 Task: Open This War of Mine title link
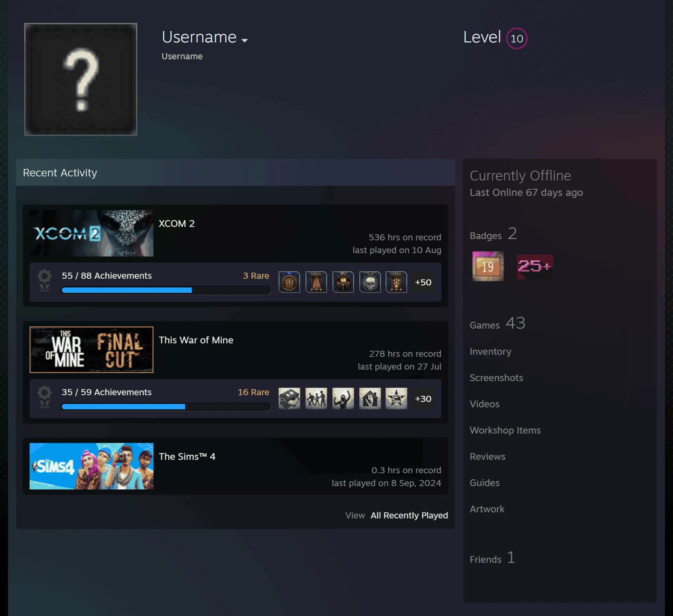(196, 340)
